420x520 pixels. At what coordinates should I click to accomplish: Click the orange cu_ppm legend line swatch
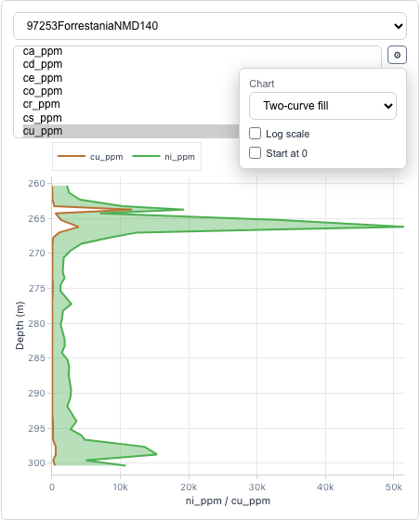pyautogui.click(x=72, y=156)
